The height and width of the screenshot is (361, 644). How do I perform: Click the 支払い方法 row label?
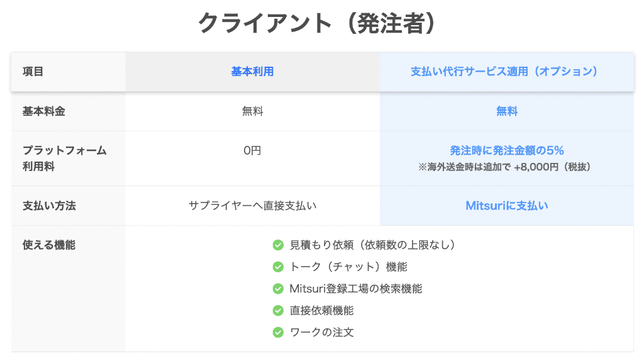[x=49, y=206]
